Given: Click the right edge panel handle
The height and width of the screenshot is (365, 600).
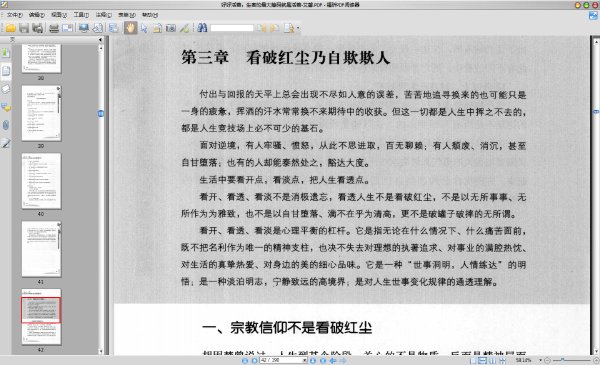Looking at the screenshot, I should [x=596, y=112].
